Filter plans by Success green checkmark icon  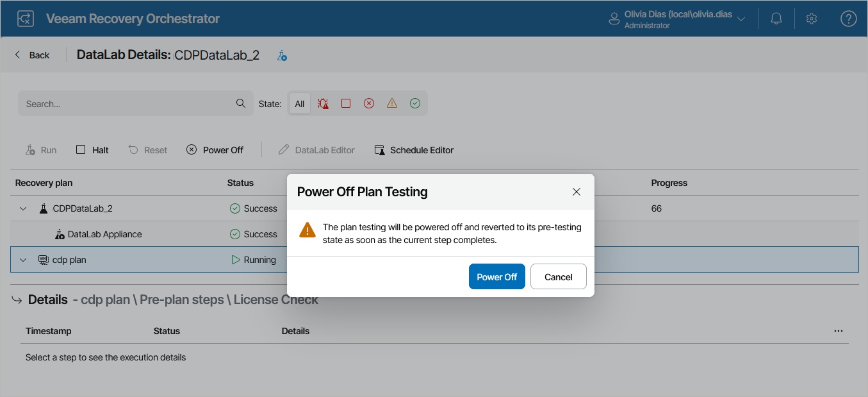click(x=414, y=103)
